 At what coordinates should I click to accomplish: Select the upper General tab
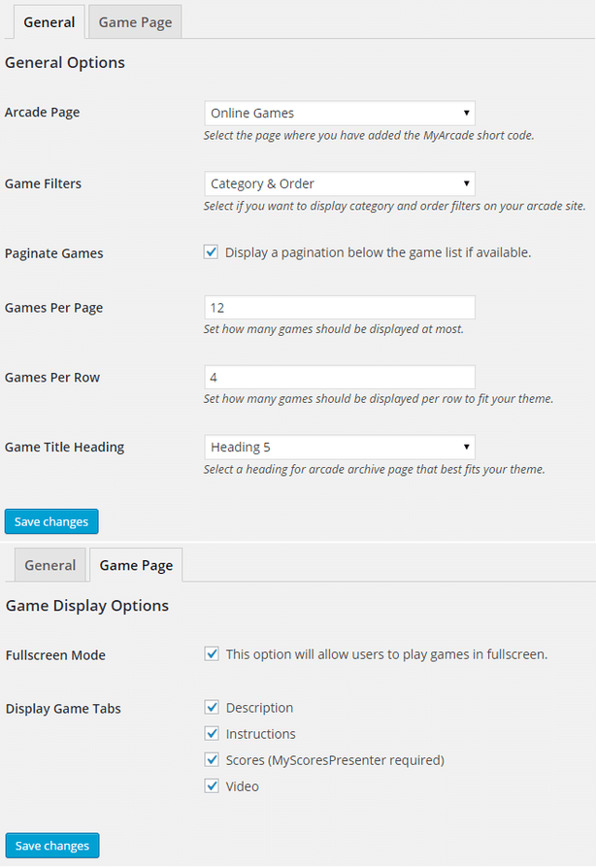point(50,22)
